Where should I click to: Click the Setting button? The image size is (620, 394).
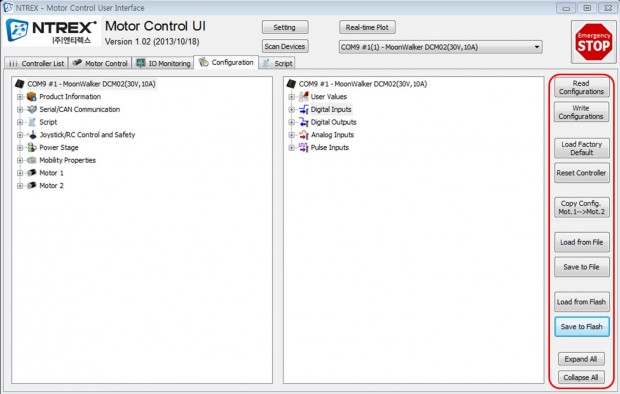pos(285,27)
